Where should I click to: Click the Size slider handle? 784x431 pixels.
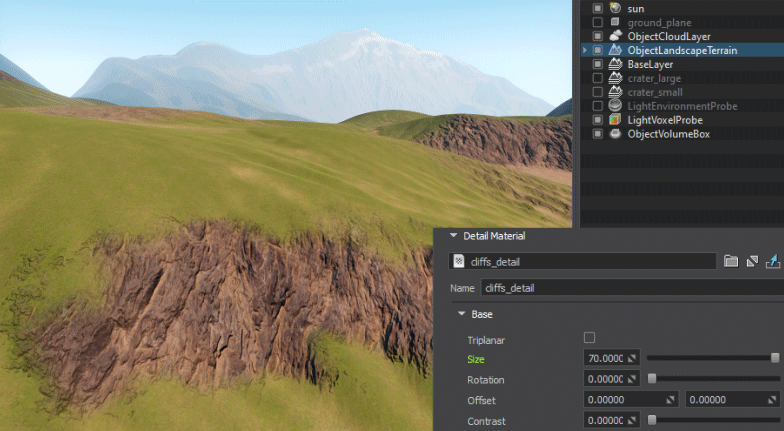pyautogui.click(x=775, y=357)
